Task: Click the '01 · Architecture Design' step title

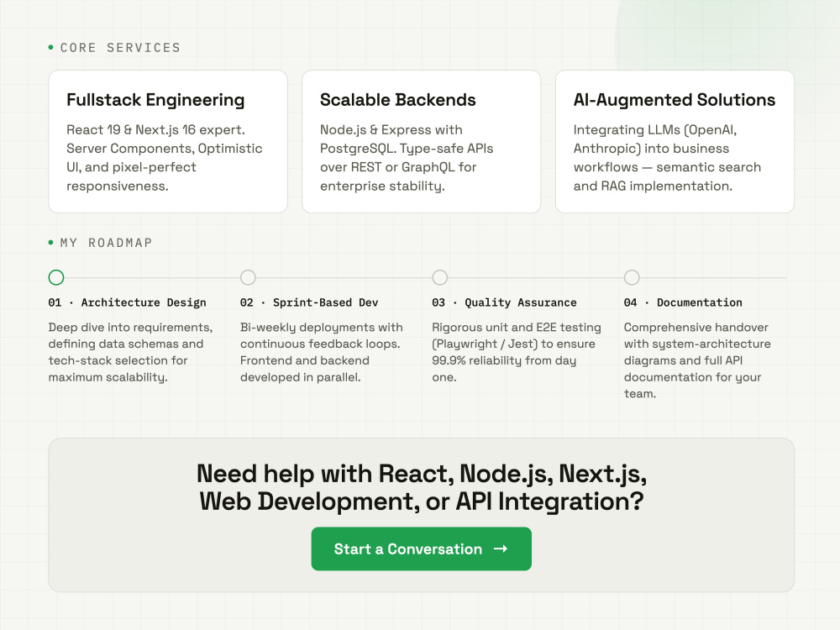Action: coord(127,302)
